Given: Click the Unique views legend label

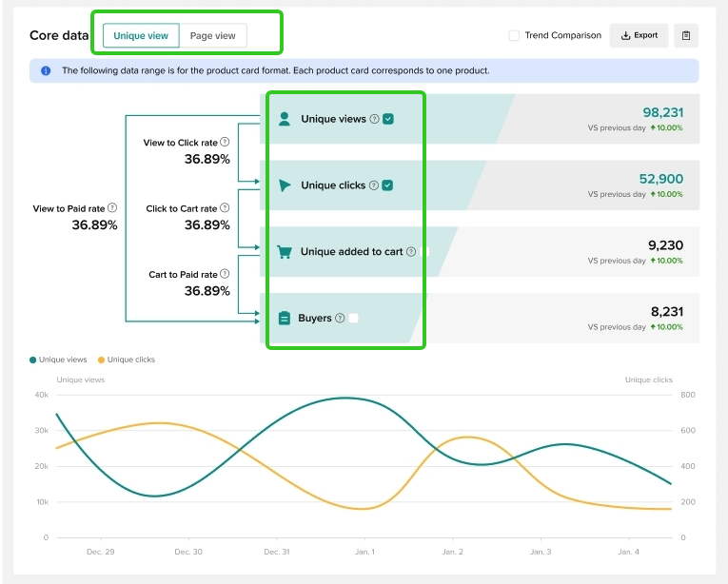Looking at the screenshot, I should click(x=63, y=360).
